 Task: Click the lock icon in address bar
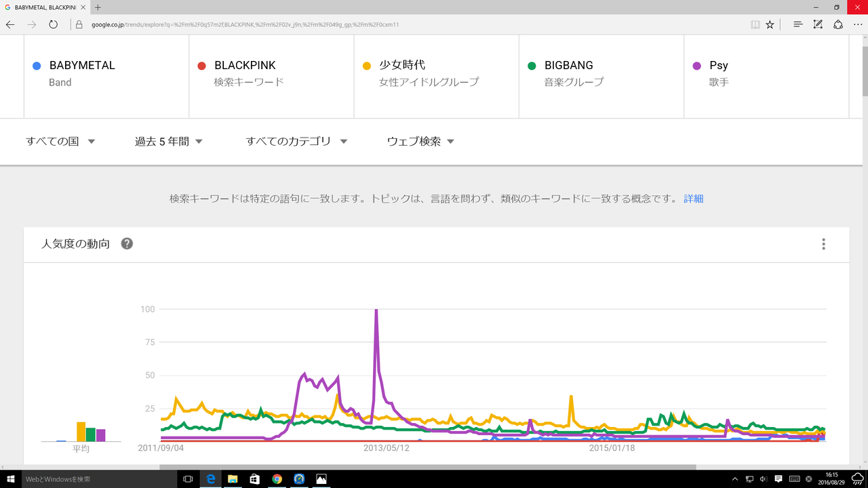(x=79, y=24)
